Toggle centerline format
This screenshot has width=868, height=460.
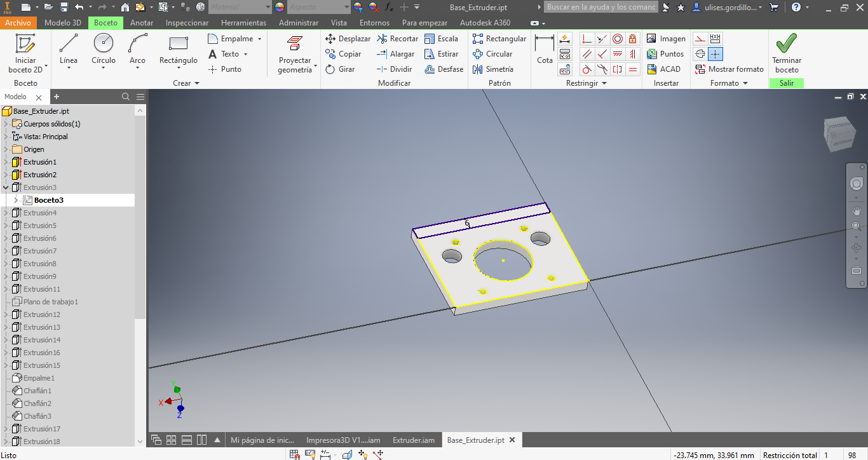coord(700,54)
